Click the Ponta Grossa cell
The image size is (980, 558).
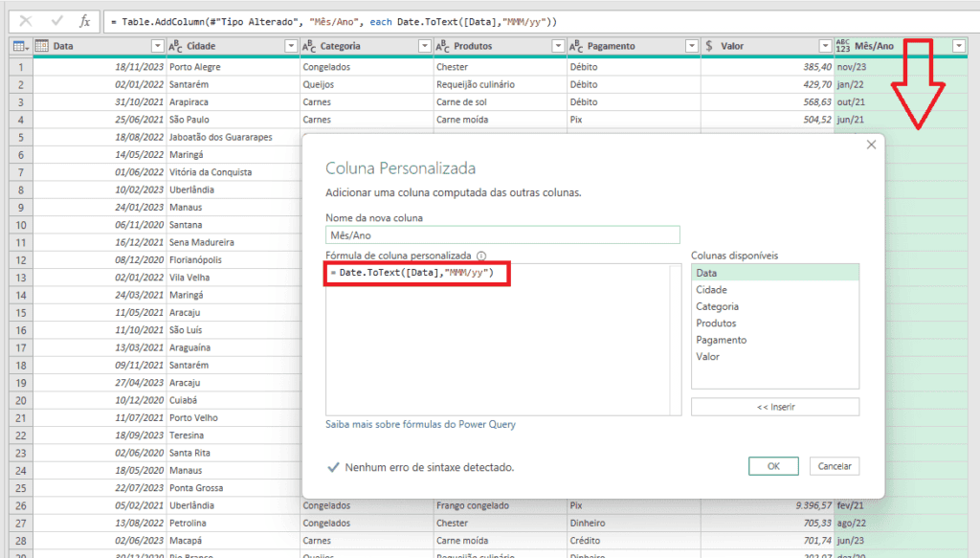point(234,488)
